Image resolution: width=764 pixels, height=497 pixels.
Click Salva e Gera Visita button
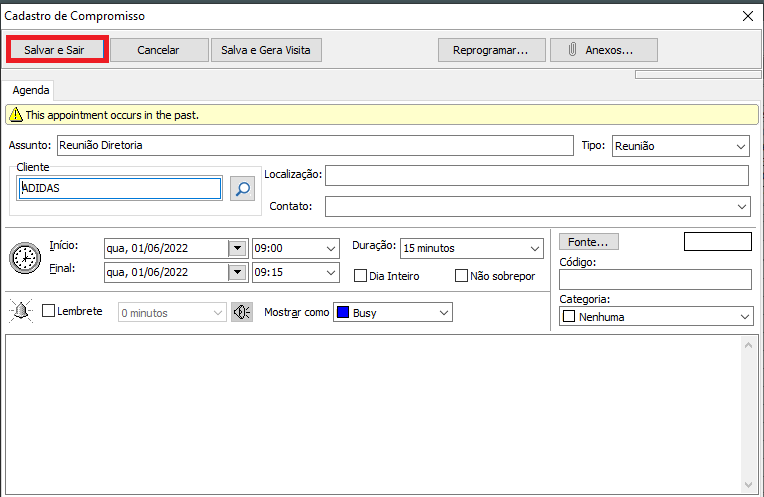click(x=266, y=50)
